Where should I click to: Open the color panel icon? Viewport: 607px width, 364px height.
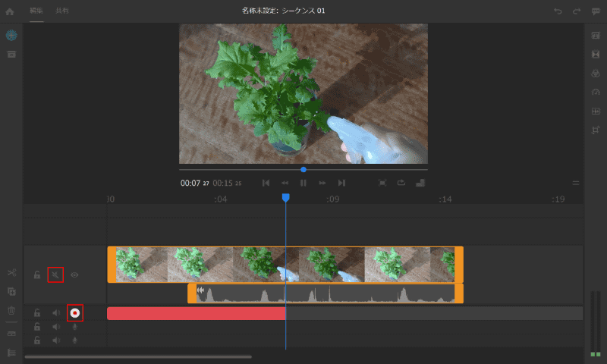click(x=596, y=74)
